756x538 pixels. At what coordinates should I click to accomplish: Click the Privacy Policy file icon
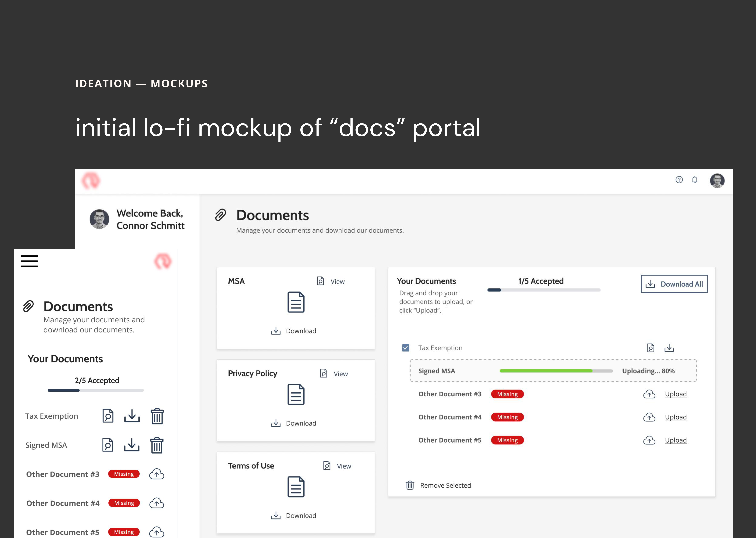click(x=296, y=395)
